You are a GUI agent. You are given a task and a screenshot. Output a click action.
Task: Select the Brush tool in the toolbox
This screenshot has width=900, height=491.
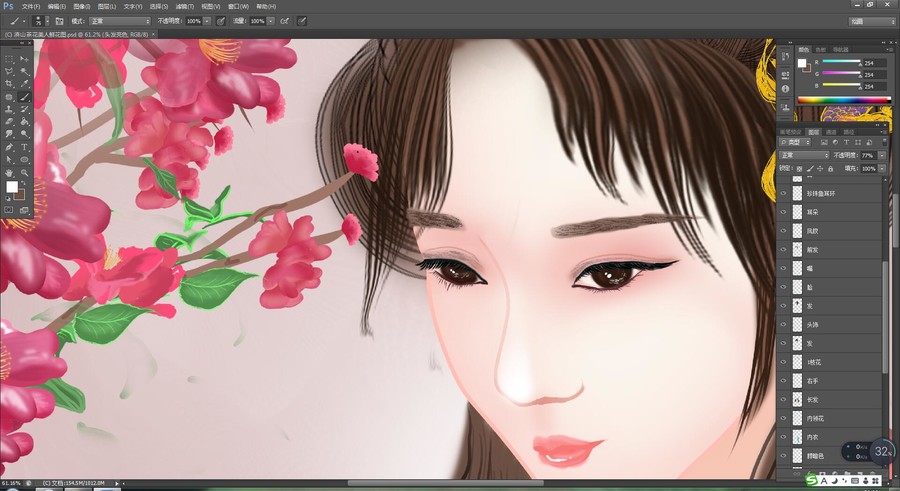[24, 97]
